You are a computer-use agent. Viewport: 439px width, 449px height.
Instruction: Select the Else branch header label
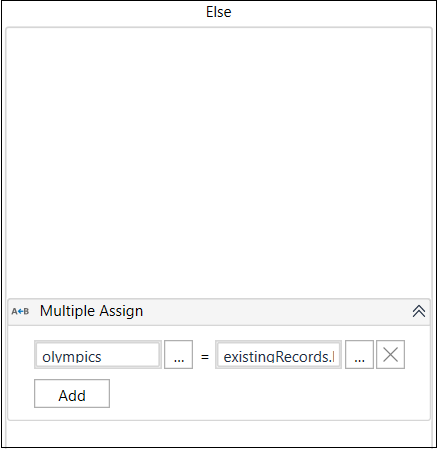coord(219,12)
